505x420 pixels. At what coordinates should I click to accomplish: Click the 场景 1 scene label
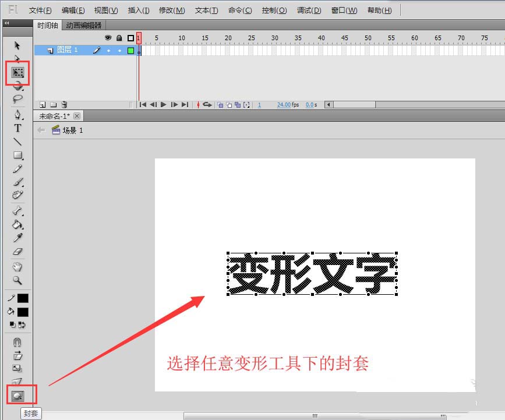[x=73, y=130]
